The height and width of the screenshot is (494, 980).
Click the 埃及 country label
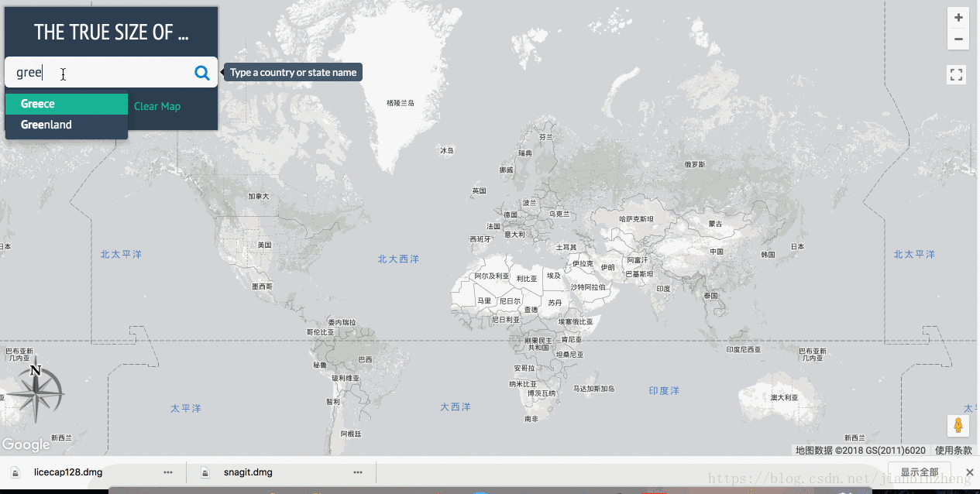(553, 276)
